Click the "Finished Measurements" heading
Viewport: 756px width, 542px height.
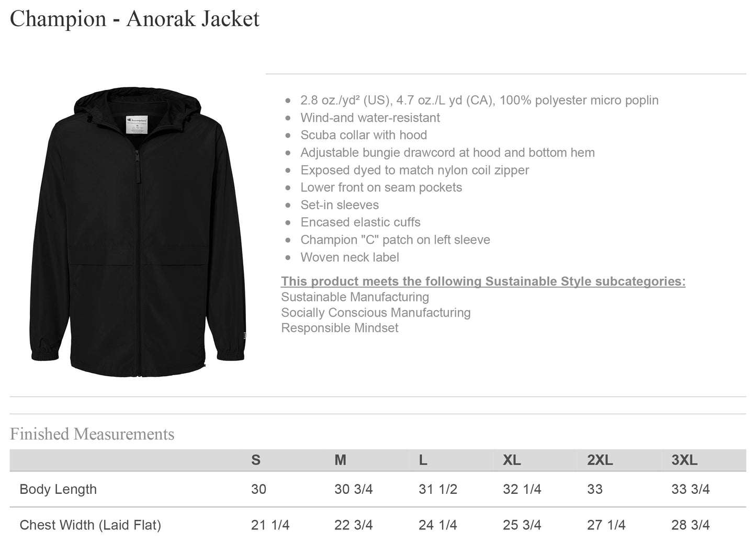(92, 434)
